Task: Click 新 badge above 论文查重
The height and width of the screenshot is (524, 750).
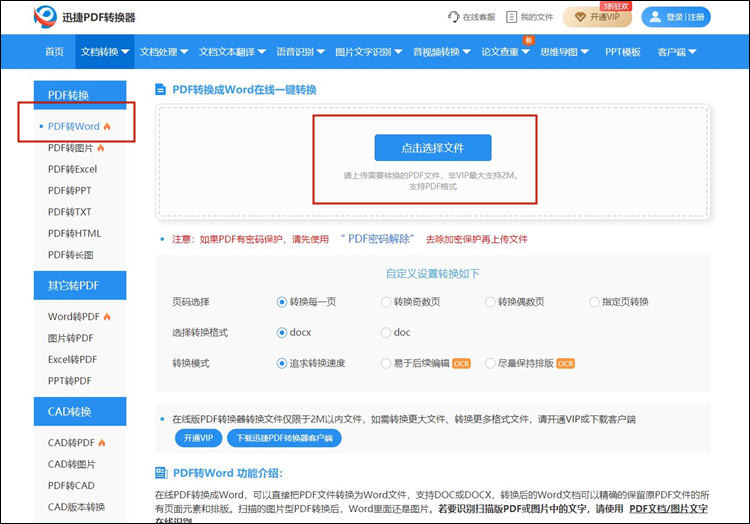Action: (529, 40)
